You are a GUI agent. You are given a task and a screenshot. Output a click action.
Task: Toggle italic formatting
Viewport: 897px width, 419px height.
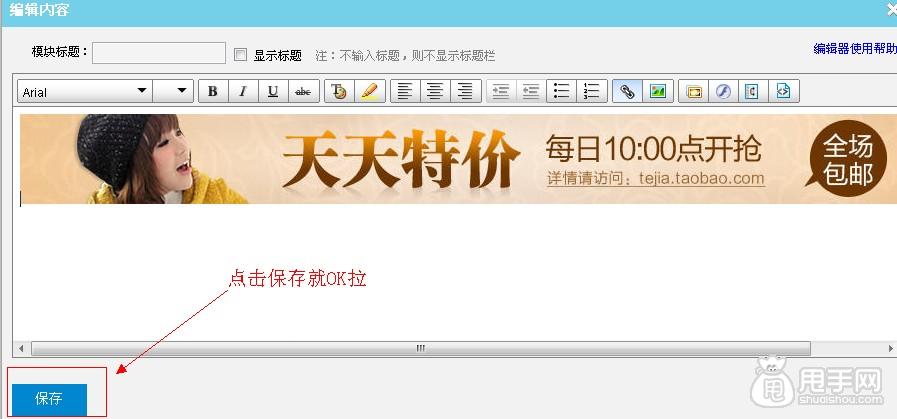243,91
